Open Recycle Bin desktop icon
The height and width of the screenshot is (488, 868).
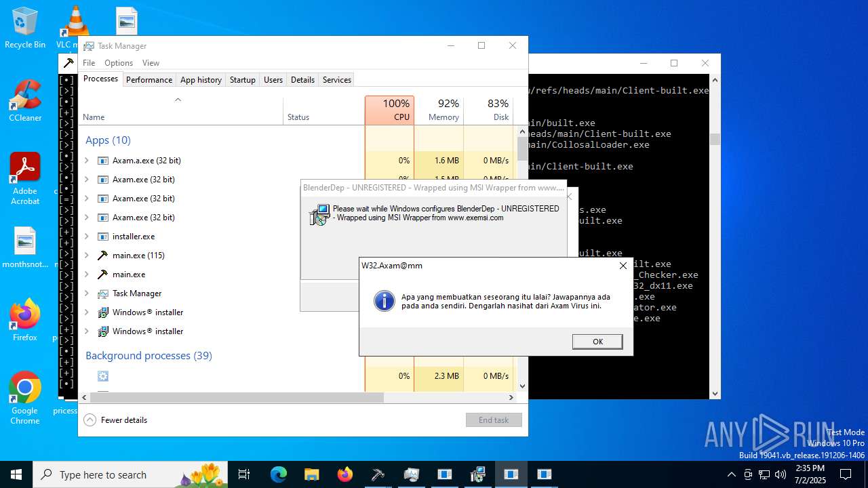[25, 28]
